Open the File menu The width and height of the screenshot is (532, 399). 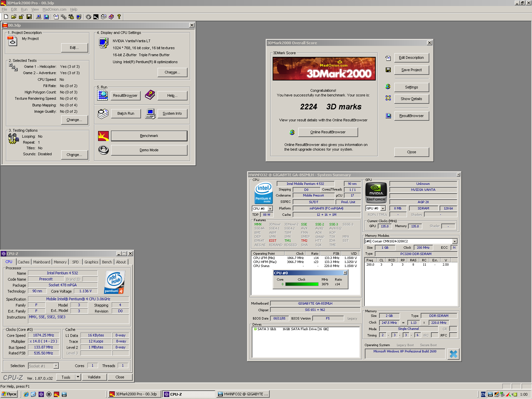point(4,9)
